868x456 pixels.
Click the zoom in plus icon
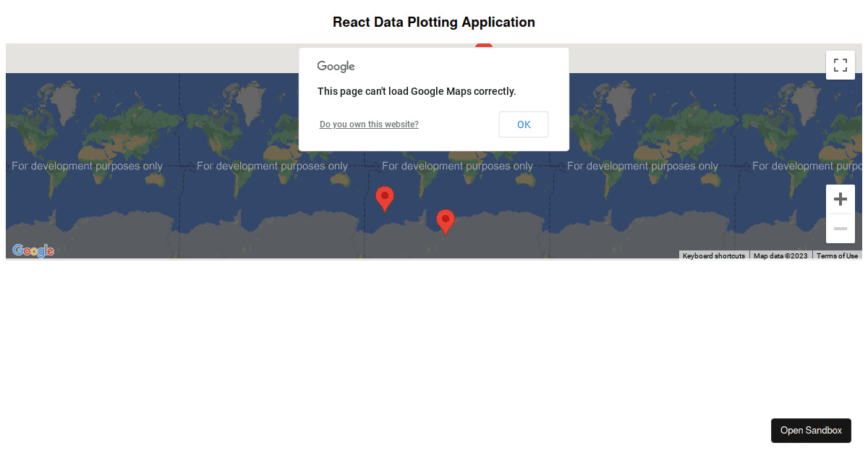pos(840,198)
